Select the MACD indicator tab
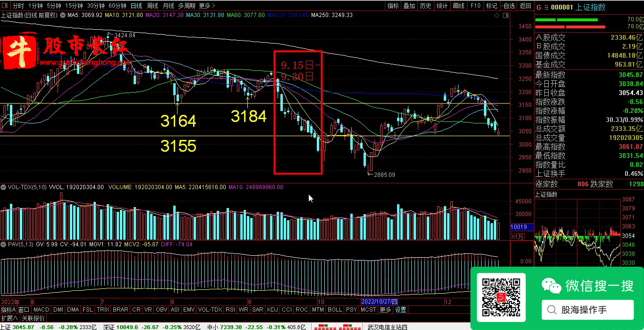644x330 pixels. pyautogui.click(x=41, y=310)
